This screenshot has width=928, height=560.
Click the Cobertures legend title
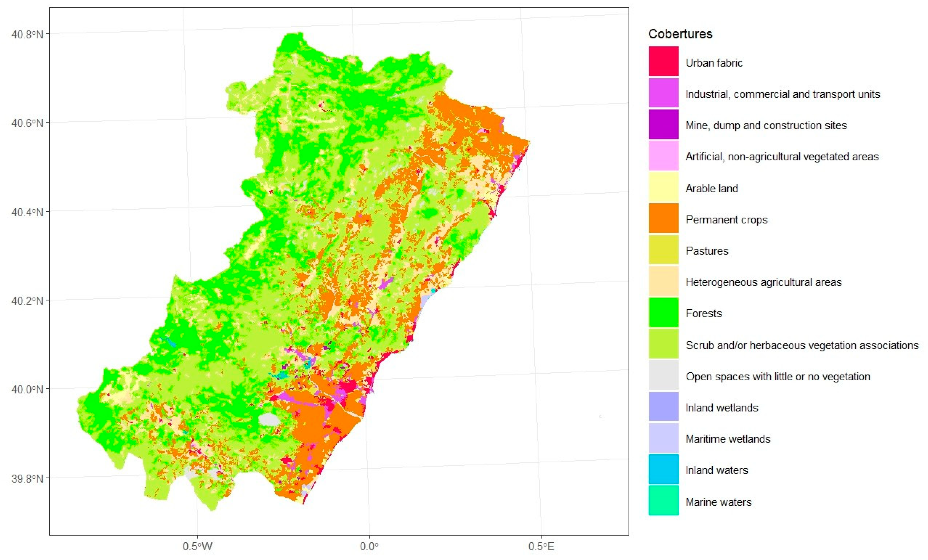click(x=680, y=34)
